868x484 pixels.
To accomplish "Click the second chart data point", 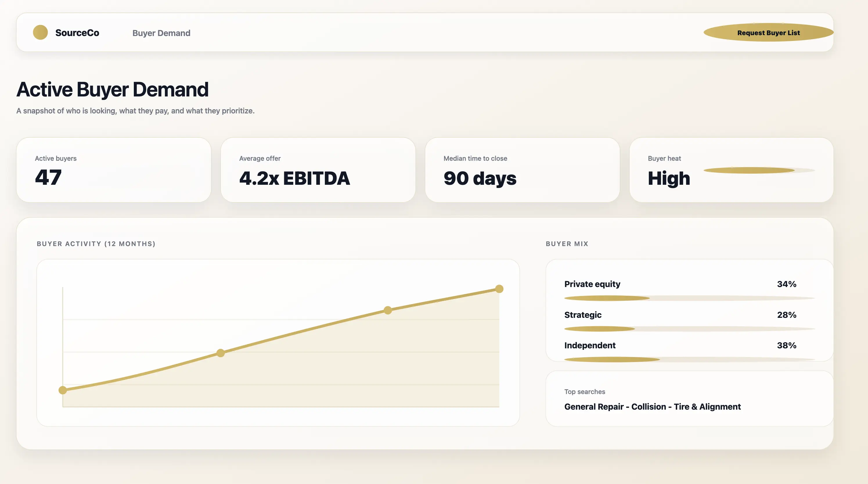I will point(220,353).
